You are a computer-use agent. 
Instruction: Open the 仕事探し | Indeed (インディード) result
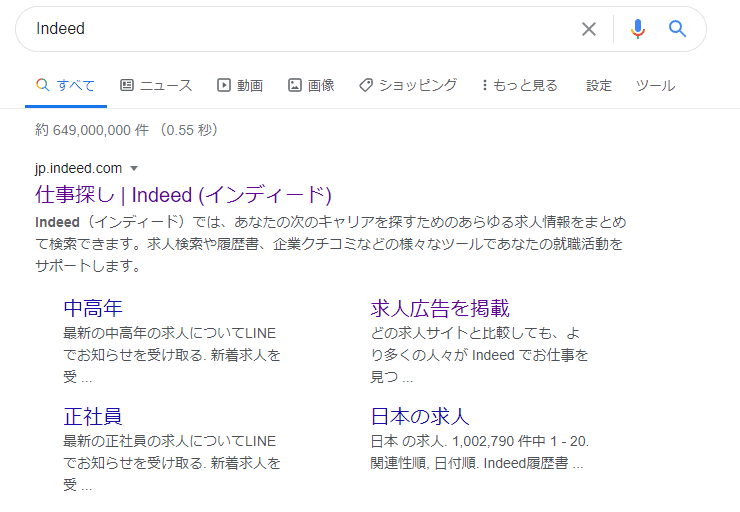coord(183,194)
